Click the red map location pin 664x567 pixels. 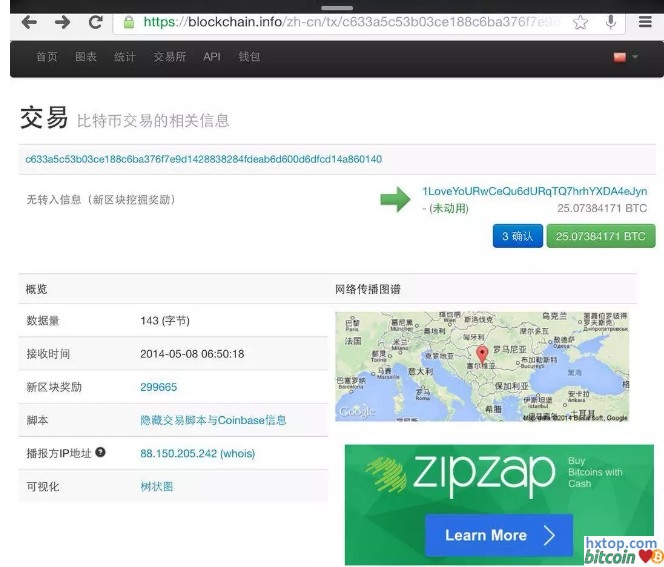(x=482, y=354)
